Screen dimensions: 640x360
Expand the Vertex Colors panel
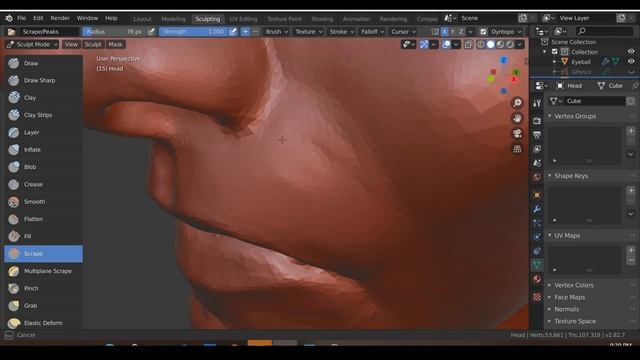tap(549, 285)
